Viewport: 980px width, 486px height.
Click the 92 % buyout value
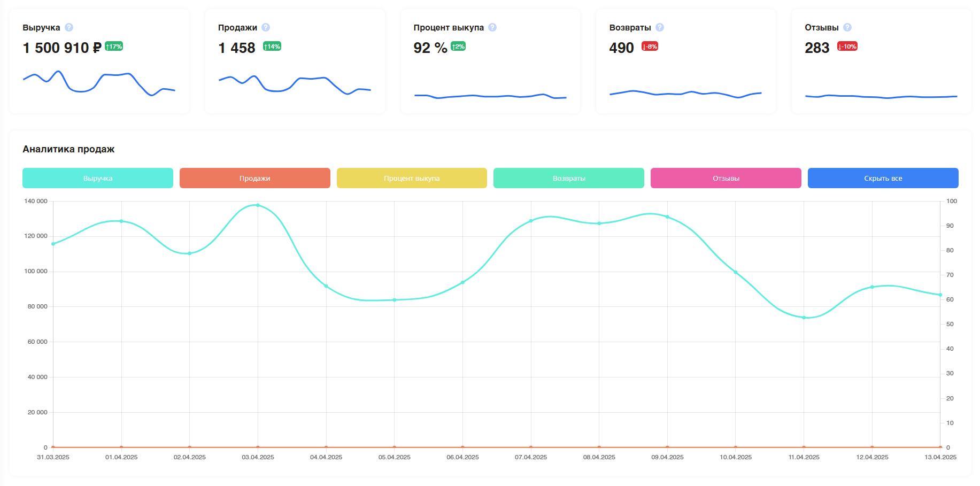[430, 48]
